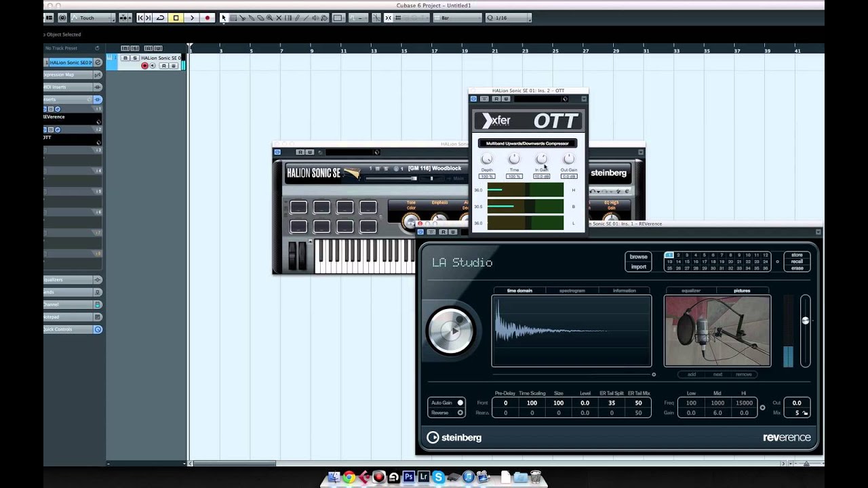Screen dimensions: 868x488
Task: Toggle HALion Sonic SE window power button
Action: [277, 152]
